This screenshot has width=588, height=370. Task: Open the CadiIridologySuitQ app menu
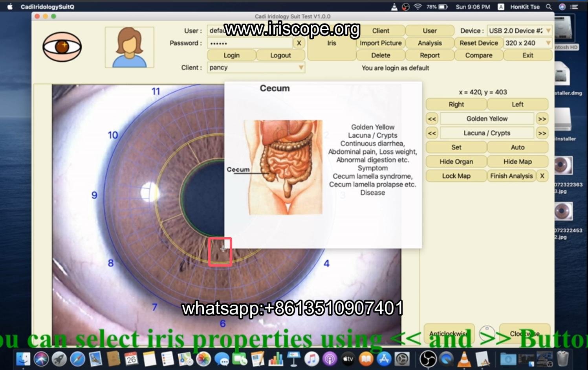click(x=47, y=7)
